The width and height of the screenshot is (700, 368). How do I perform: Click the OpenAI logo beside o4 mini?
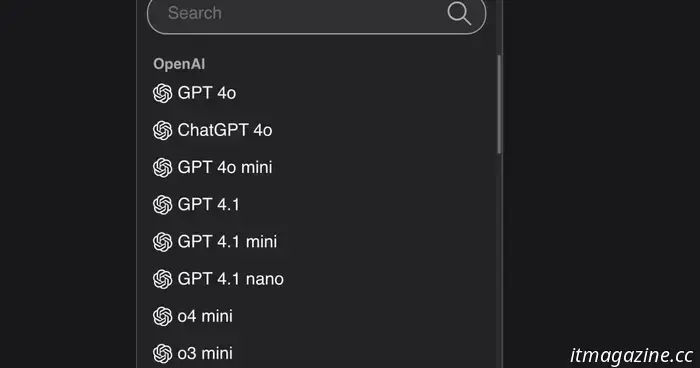(x=162, y=317)
